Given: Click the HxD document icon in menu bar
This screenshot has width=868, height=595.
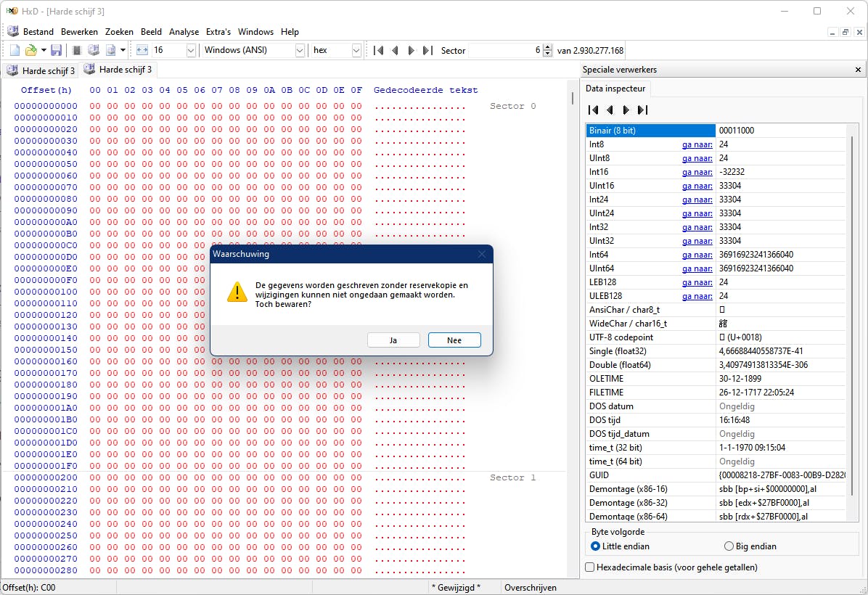Looking at the screenshot, I should 13,31.
